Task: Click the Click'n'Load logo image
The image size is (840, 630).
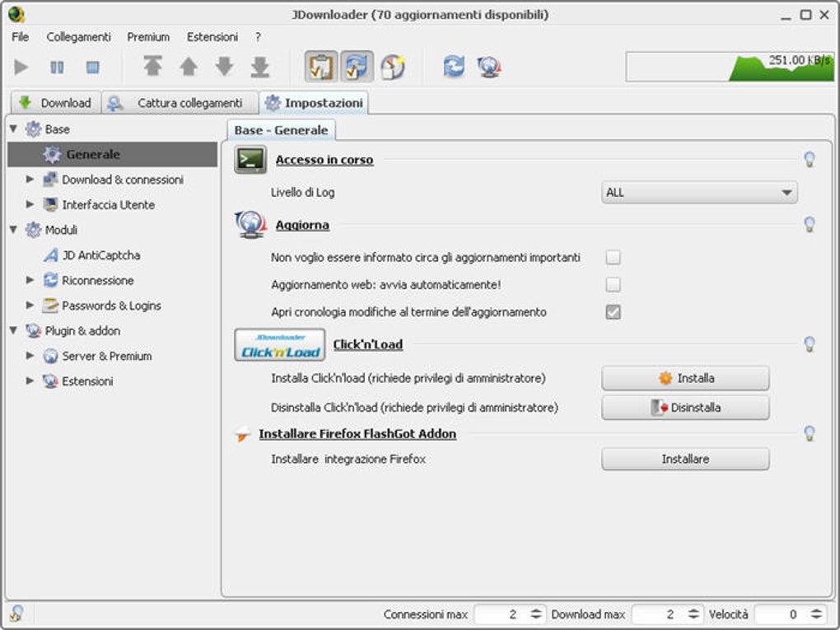Action: tap(280, 345)
